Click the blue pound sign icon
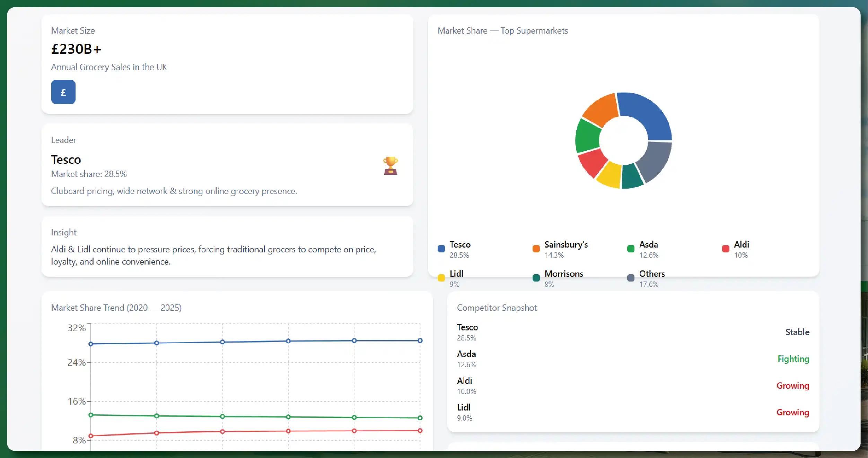The width and height of the screenshot is (868, 458). [63, 92]
